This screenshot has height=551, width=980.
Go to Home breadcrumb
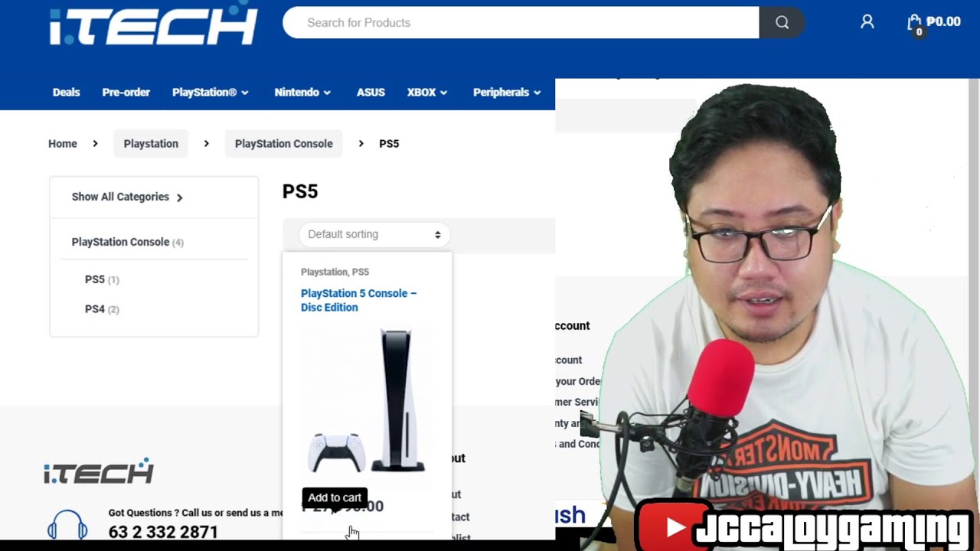pyautogui.click(x=63, y=143)
